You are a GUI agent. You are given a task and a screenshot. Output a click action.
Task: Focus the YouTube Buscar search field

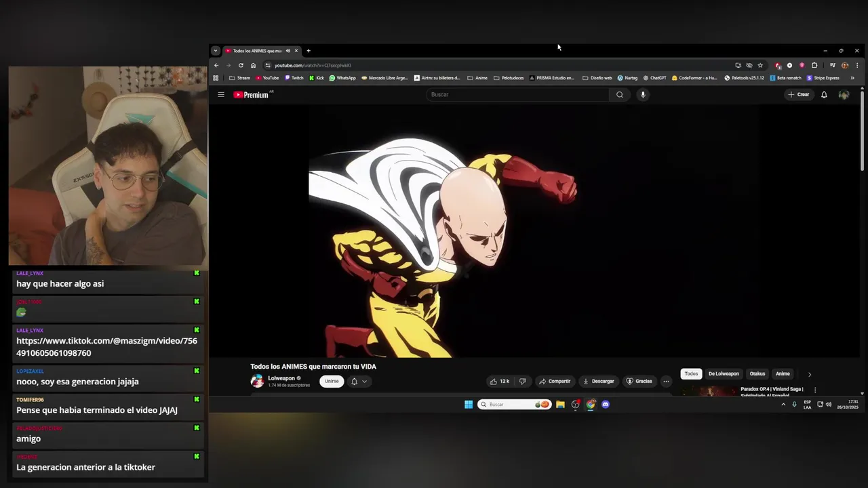[x=519, y=95]
